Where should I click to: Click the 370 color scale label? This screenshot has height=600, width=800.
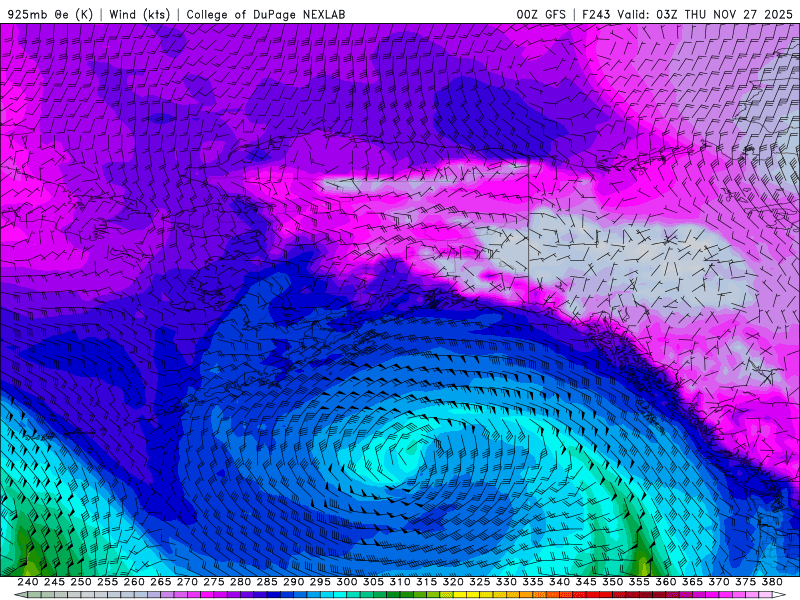click(x=719, y=582)
